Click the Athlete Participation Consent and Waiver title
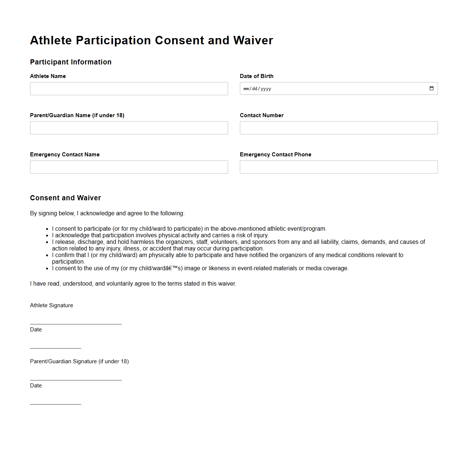The width and height of the screenshot is (468, 476). (151, 40)
